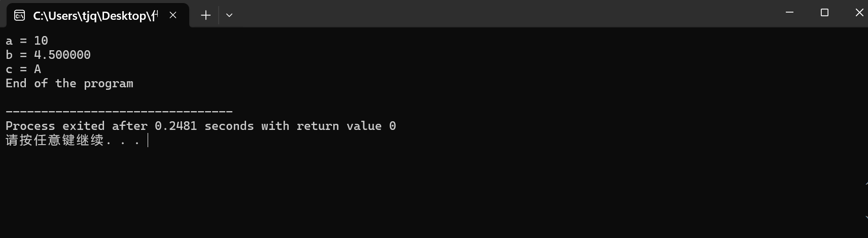868x238 pixels.
Task: Minimize the terminal window
Action: tap(789, 13)
